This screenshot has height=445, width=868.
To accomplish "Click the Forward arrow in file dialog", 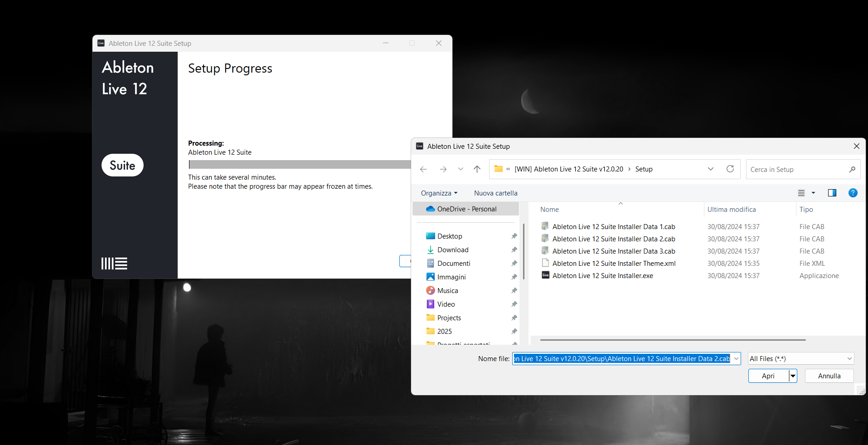I will click(443, 169).
